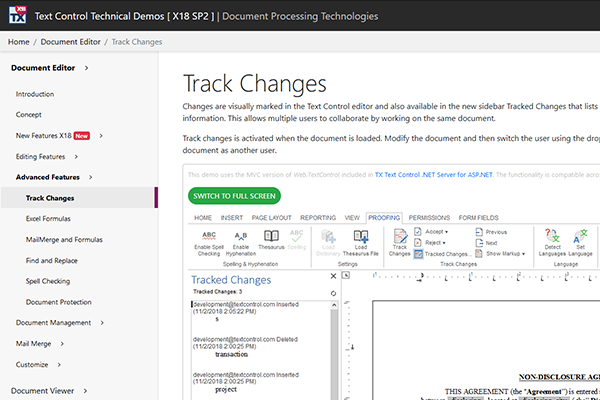This screenshot has width=600, height=400.
Task: Open the Show Markup dropdown
Action: pos(500,253)
